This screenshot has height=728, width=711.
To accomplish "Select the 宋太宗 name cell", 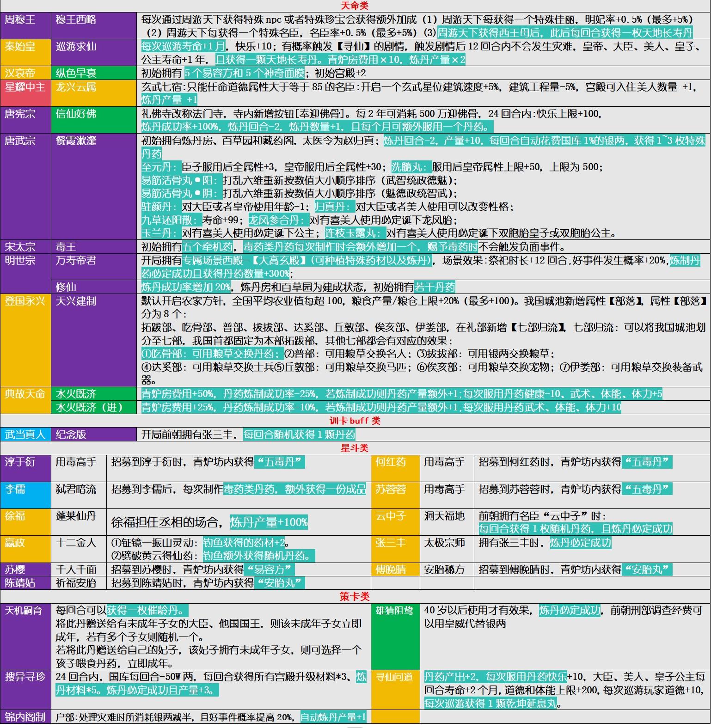I will tap(25, 247).
